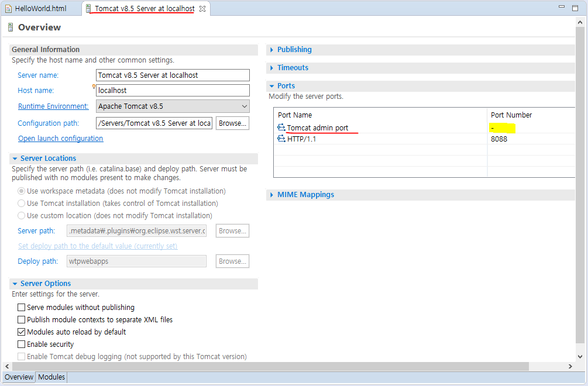Check Publish module contexts to separate XML files
The height and width of the screenshot is (386, 588).
(22, 320)
